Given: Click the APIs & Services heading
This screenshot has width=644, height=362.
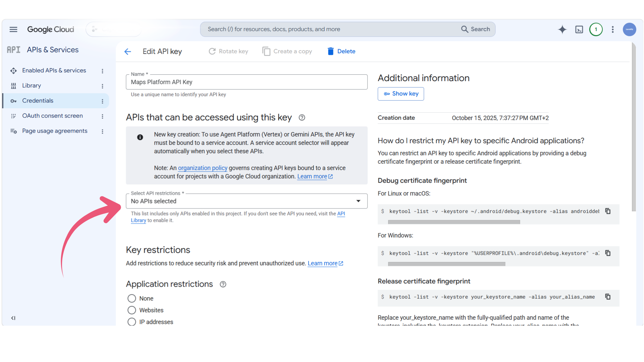Looking at the screenshot, I should click(53, 50).
